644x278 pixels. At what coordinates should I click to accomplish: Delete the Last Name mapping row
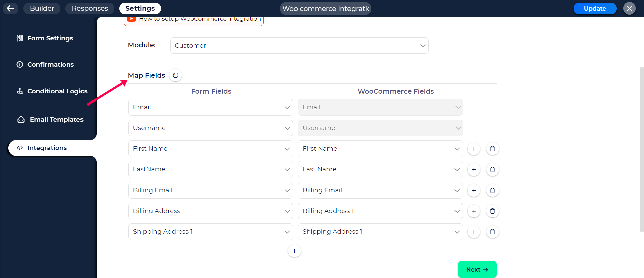[x=492, y=169]
